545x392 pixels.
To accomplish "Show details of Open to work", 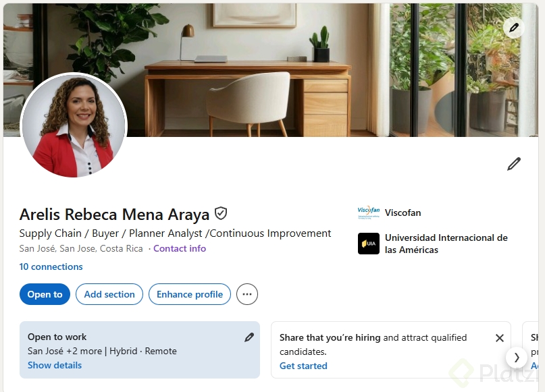I will click(55, 365).
